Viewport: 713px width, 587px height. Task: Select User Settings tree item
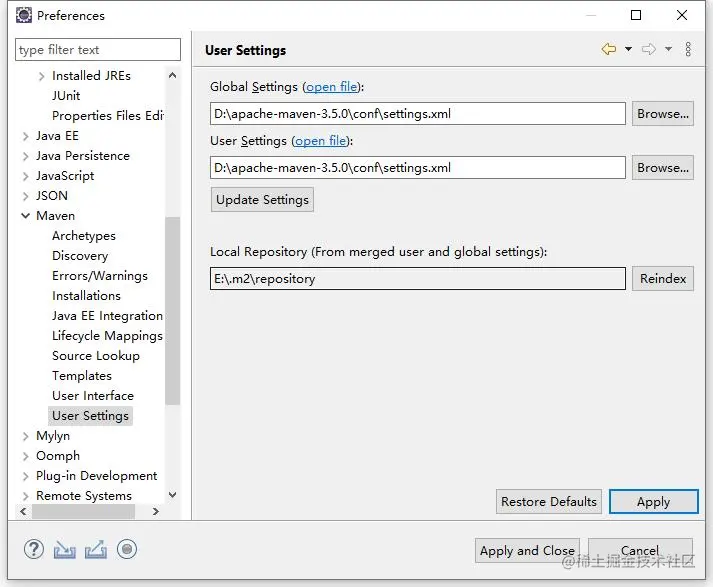[x=90, y=416]
